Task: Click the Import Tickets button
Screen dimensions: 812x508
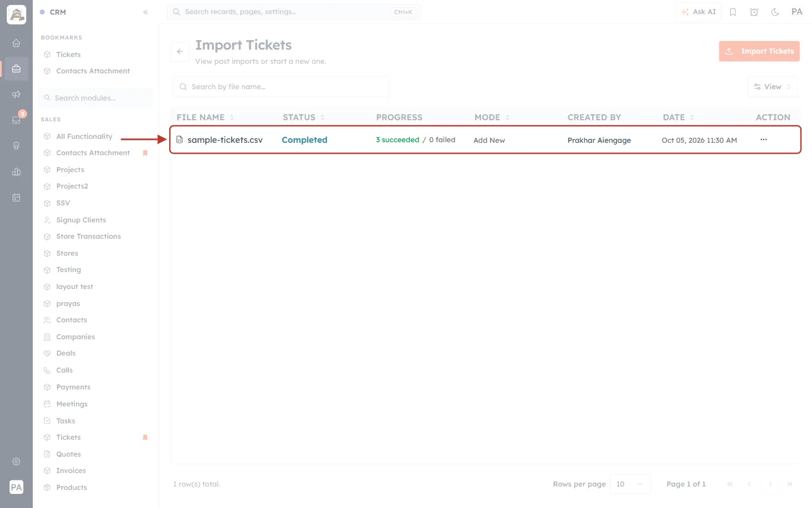Action: tap(759, 51)
